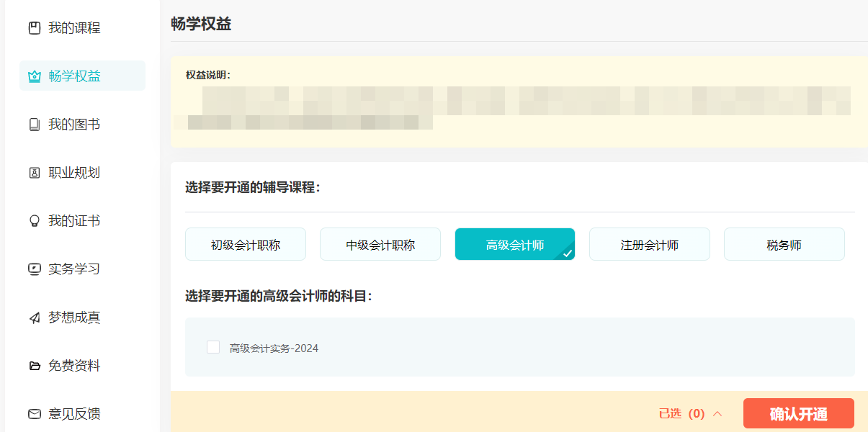This screenshot has width=868, height=432.
Task: Toggle on the 注册会计师 option
Action: [649, 244]
